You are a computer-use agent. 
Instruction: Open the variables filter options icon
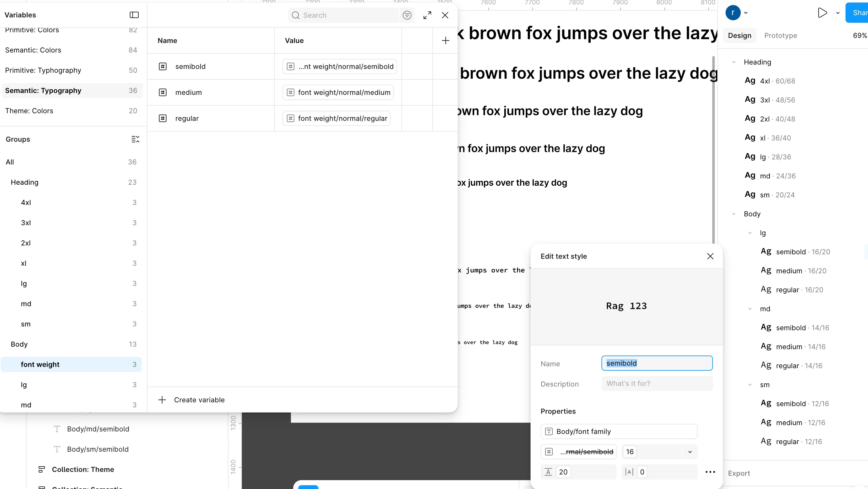pyautogui.click(x=407, y=15)
